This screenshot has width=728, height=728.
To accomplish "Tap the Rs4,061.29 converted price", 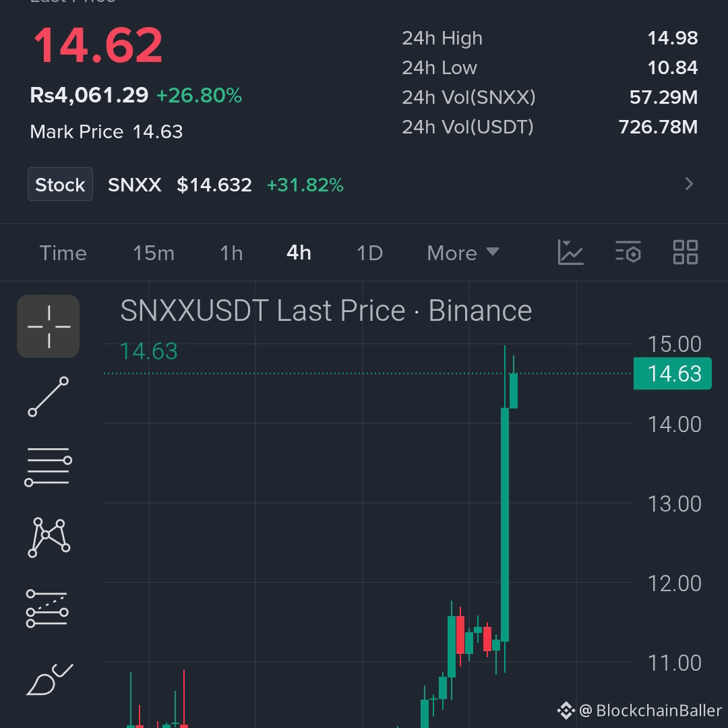I will [89, 95].
